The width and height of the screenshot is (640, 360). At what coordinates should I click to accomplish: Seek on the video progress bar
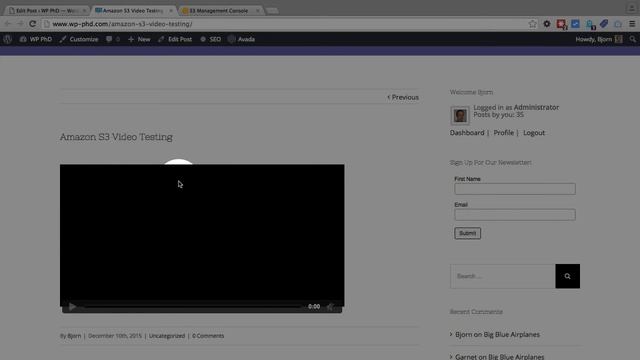192,307
